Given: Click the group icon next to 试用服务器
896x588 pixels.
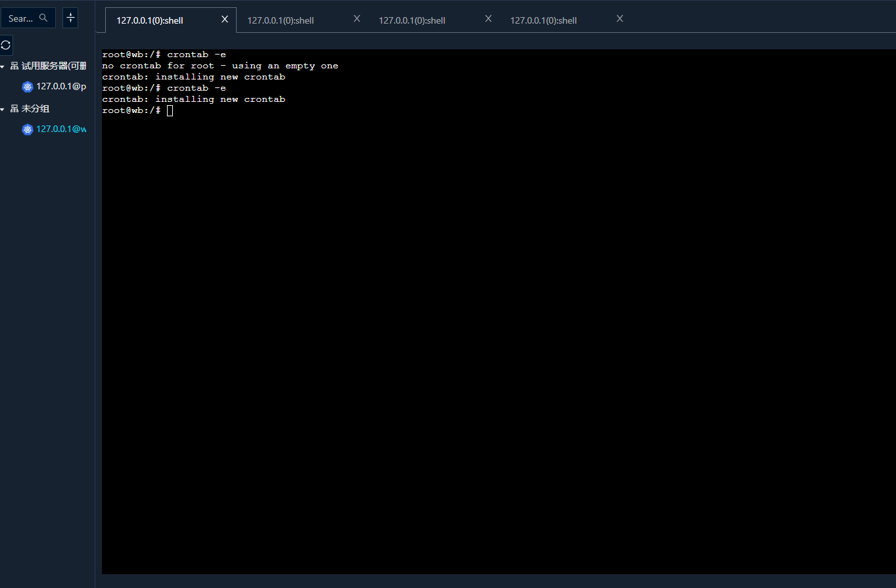Looking at the screenshot, I should [14, 66].
